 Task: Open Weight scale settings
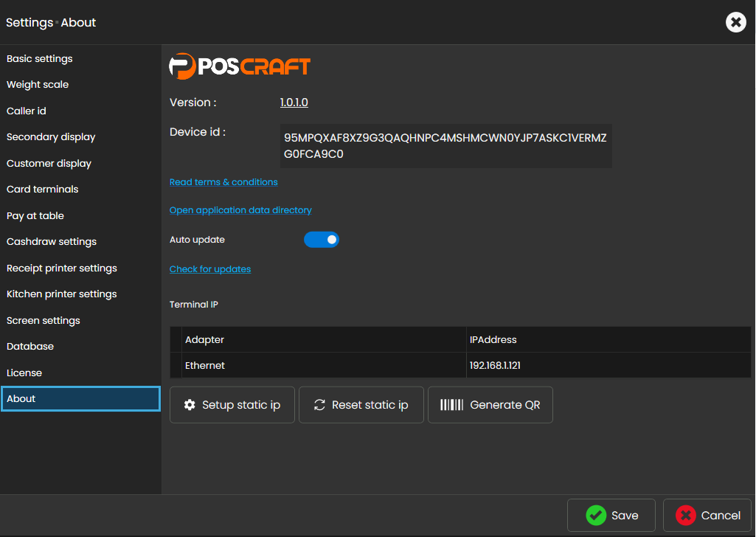click(38, 85)
